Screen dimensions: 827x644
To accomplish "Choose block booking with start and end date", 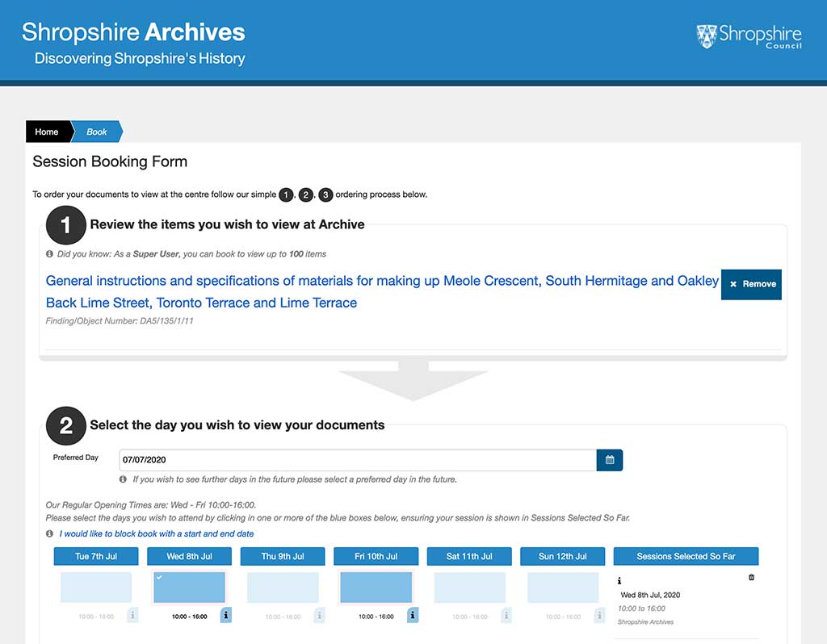I will click(x=157, y=533).
